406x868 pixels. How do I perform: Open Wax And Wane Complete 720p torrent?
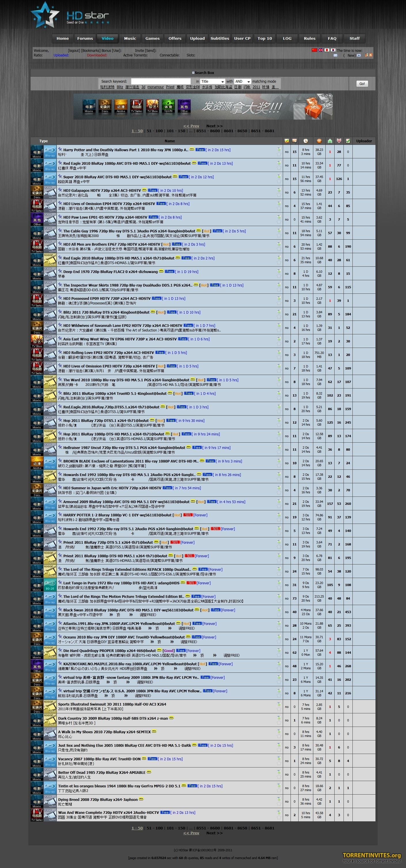point(109,812)
